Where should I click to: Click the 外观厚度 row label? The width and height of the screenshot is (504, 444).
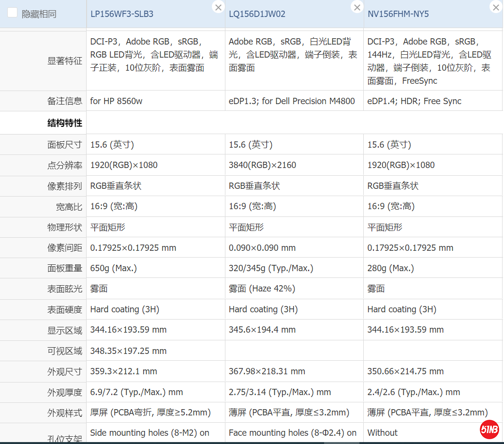(x=65, y=392)
